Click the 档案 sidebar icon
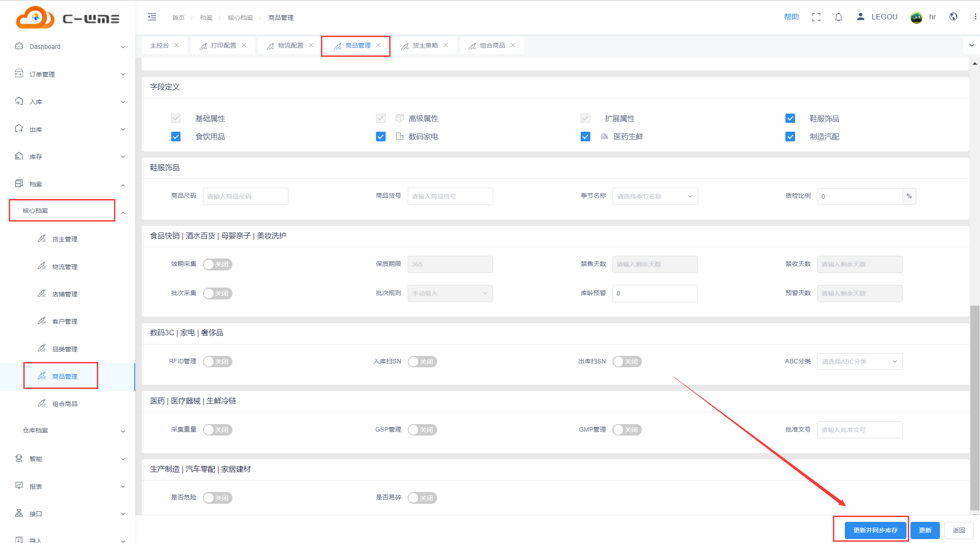 tap(19, 184)
